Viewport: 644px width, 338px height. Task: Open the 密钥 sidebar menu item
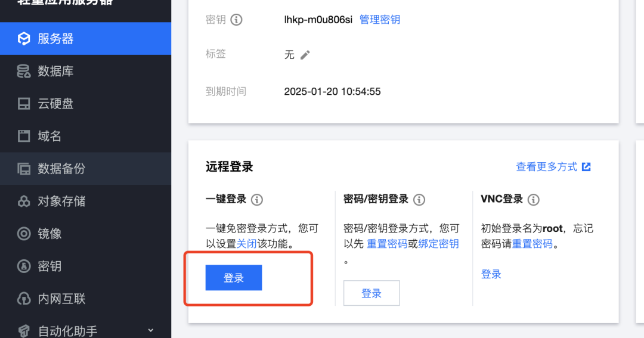click(49, 266)
